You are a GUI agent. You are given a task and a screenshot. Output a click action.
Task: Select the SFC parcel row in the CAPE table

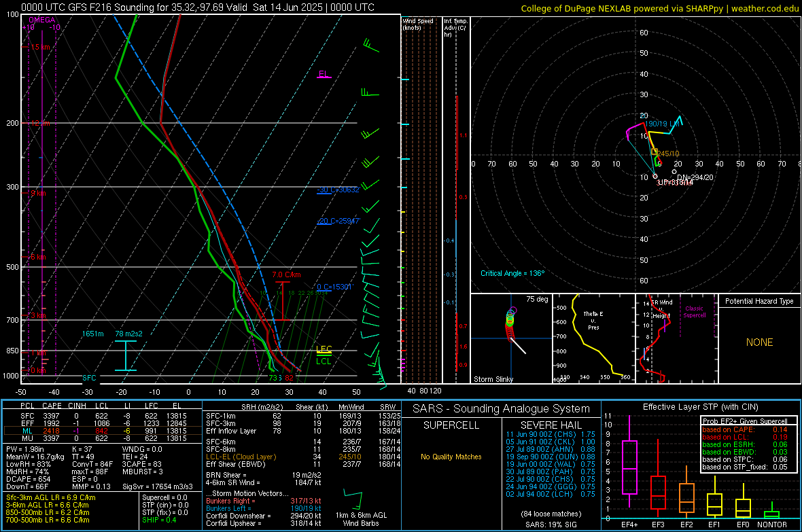103,416
